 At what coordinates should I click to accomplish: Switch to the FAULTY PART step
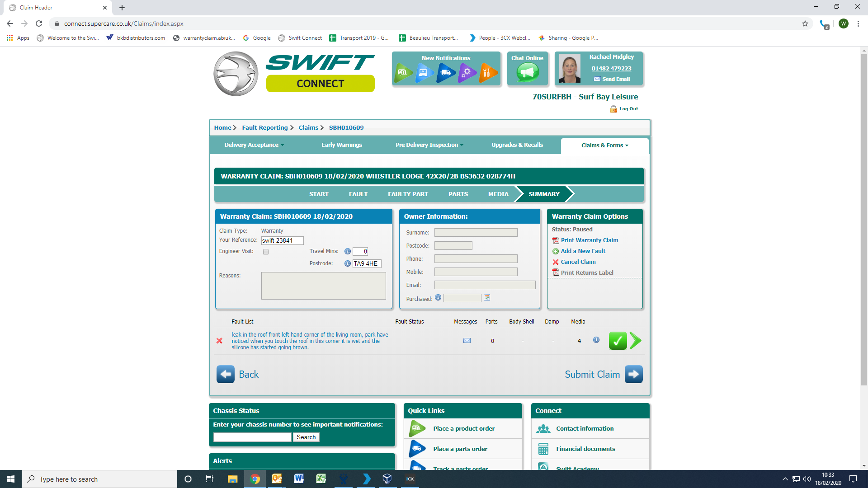tap(408, 194)
